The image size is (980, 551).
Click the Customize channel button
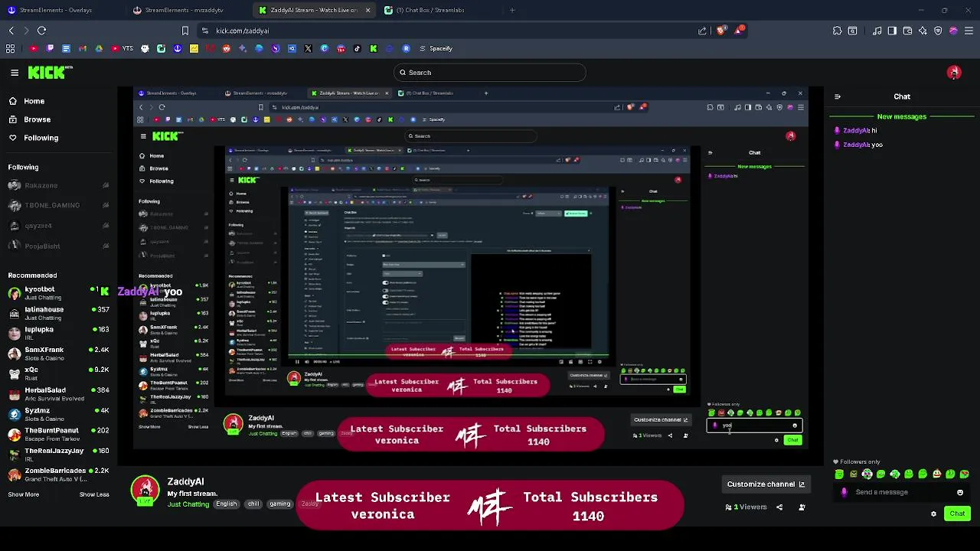click(766, 484)
